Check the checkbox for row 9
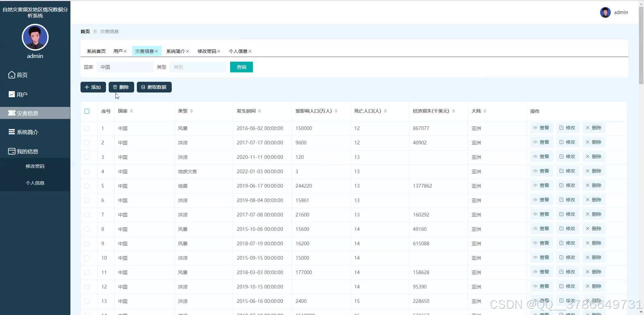This screenshot has height=315, width=644. coord(87,244)
